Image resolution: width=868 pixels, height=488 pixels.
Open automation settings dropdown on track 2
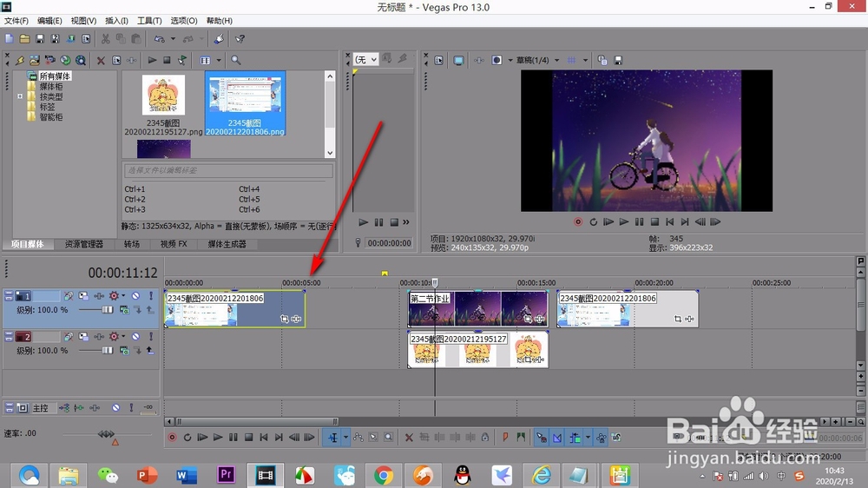click(x=123, y=337)
